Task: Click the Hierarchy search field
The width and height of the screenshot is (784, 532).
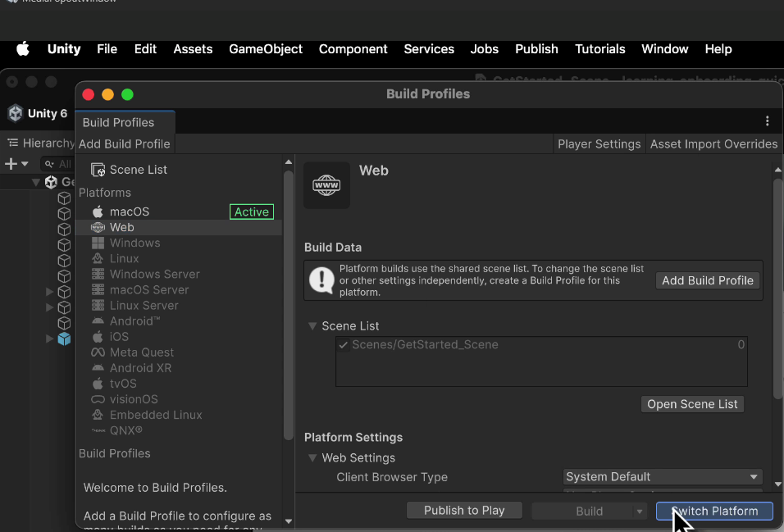Action: tap(57, 163)
